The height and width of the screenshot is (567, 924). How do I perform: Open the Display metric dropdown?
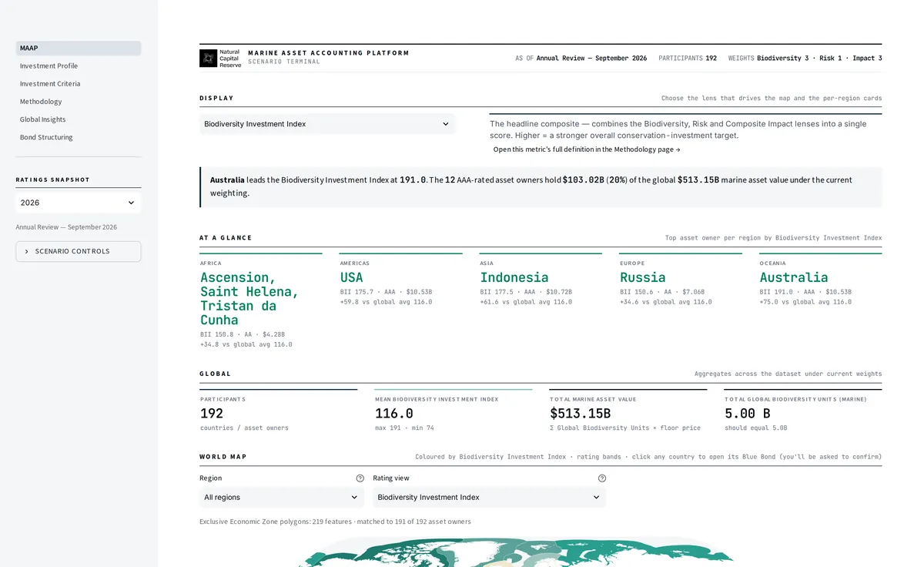pos(327,124)
